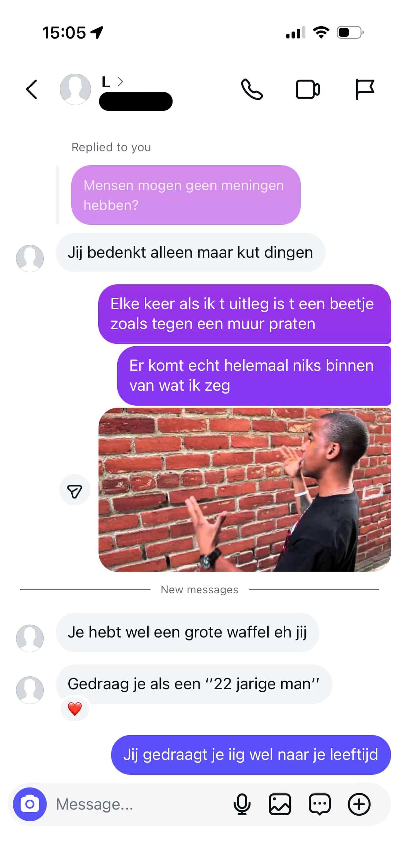Record a voice message with the microphone icon
Screen dimensions: 399x868
[242, 804]
